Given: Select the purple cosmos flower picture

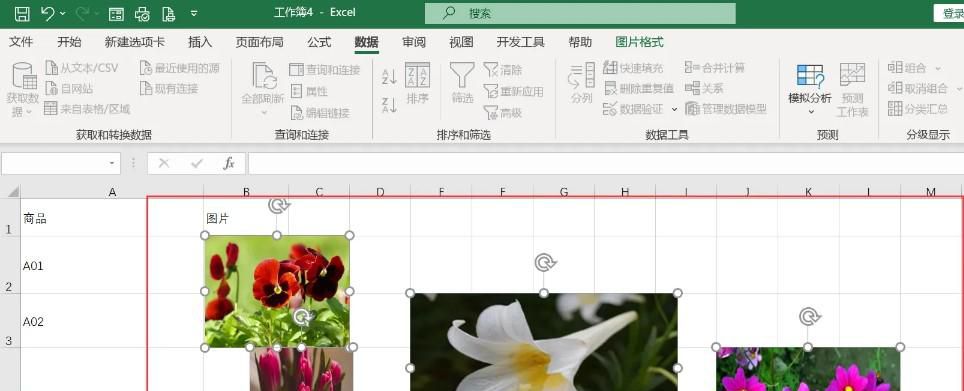Looking at the screenshot, I should tap(808, 369).
